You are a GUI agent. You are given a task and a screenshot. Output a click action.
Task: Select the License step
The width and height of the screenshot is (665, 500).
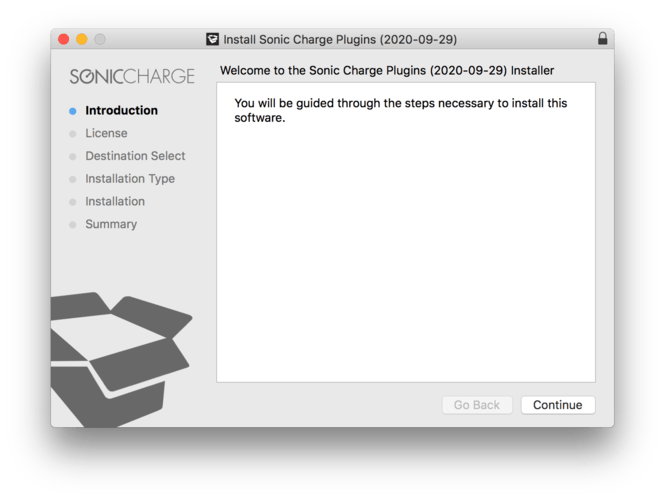pyautogui.click(x=106, y=133)
